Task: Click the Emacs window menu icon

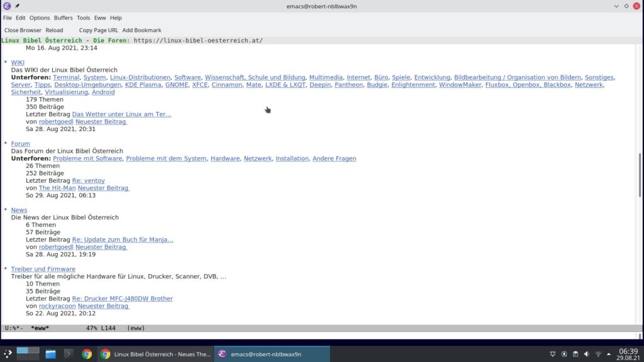Action: 7,6
